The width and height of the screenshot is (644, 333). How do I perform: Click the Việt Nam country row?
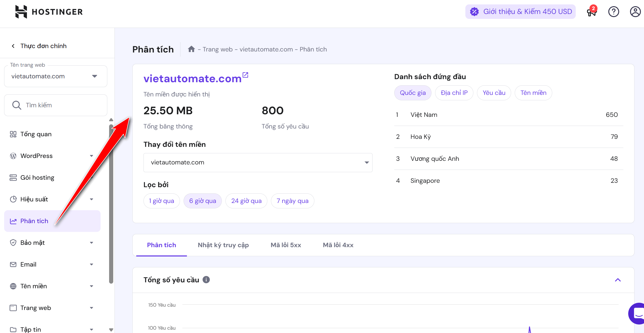coord(509,115)
